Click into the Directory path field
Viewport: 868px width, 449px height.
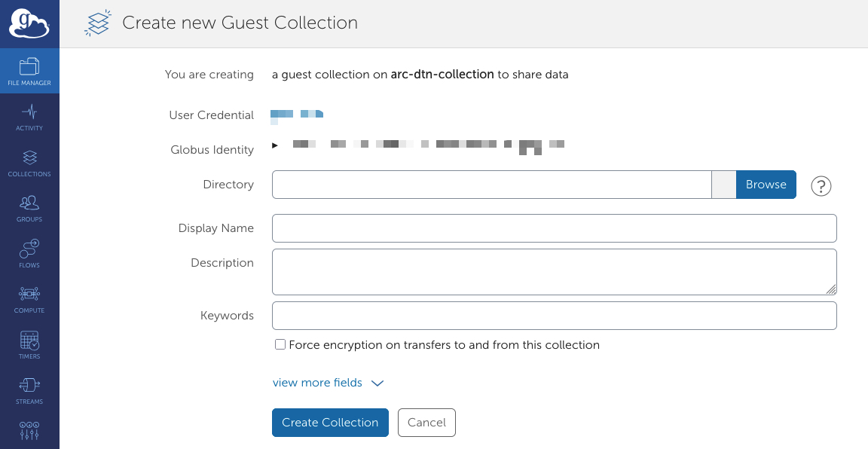[491, 185]
